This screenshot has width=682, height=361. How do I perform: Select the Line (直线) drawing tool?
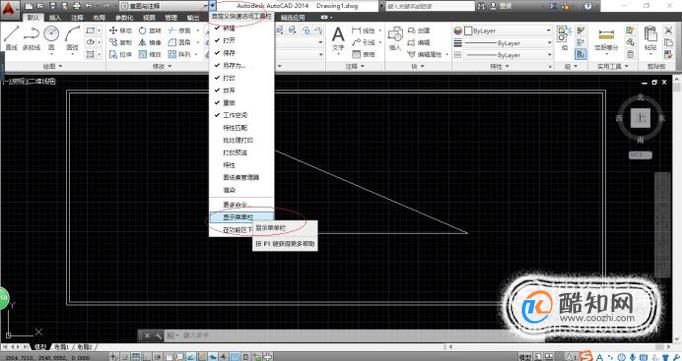(11, 38)
